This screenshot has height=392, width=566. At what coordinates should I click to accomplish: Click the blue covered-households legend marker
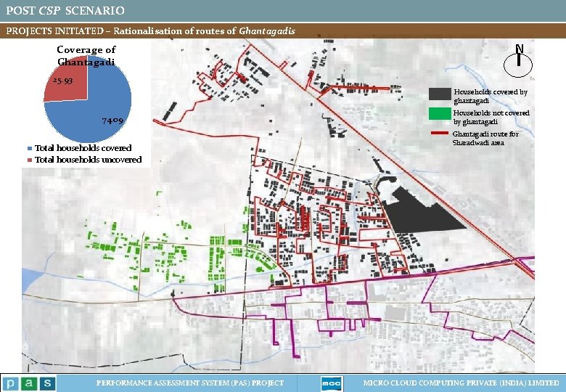[x=30, y=148]
